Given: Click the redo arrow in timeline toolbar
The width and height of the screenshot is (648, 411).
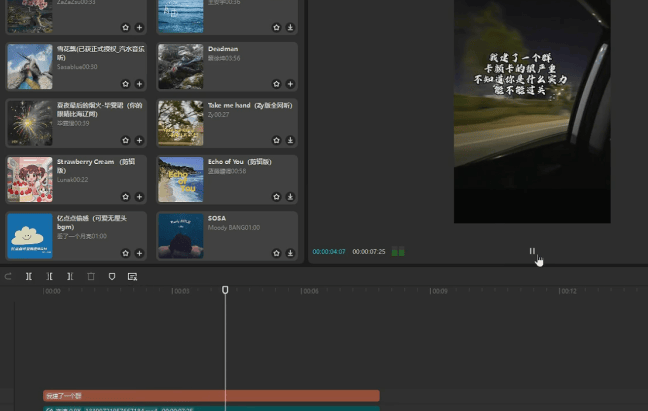Looking at the screenshot, I should point(9,276).
